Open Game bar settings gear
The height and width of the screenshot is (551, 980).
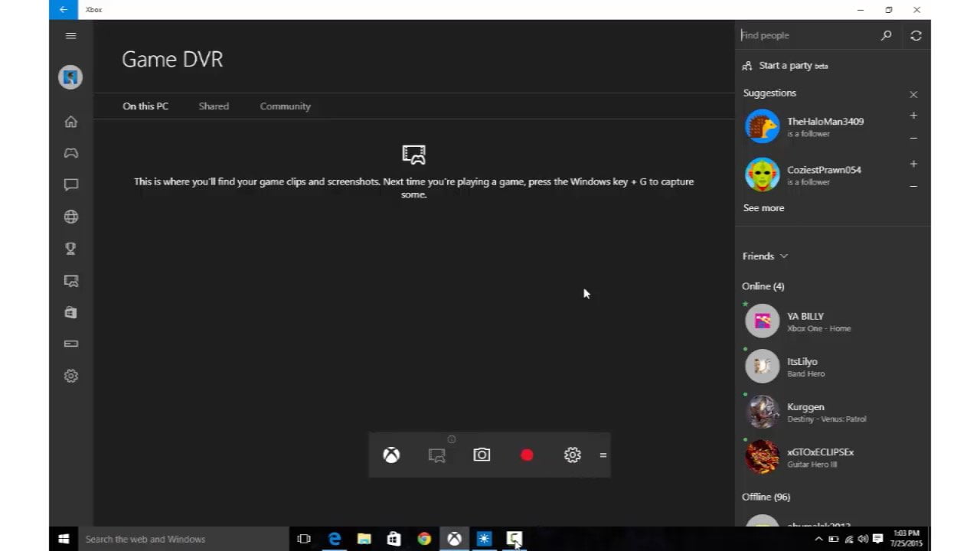point(572,455)
